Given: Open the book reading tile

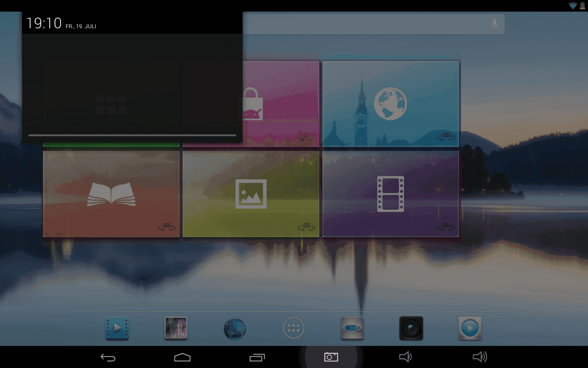Looking at the screenshot, I should pyautogui.click(x=111, y=194).
